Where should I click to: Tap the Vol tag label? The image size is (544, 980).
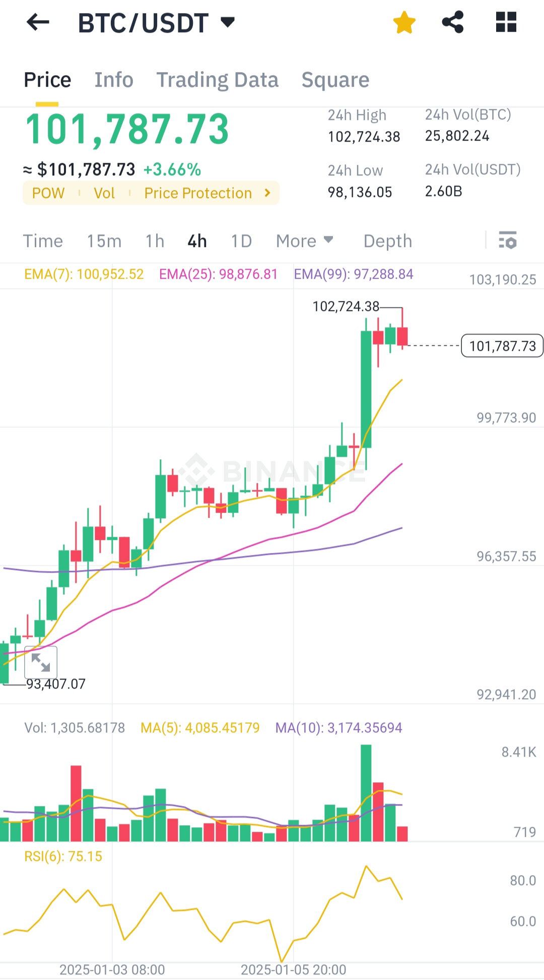click(104, 193)
